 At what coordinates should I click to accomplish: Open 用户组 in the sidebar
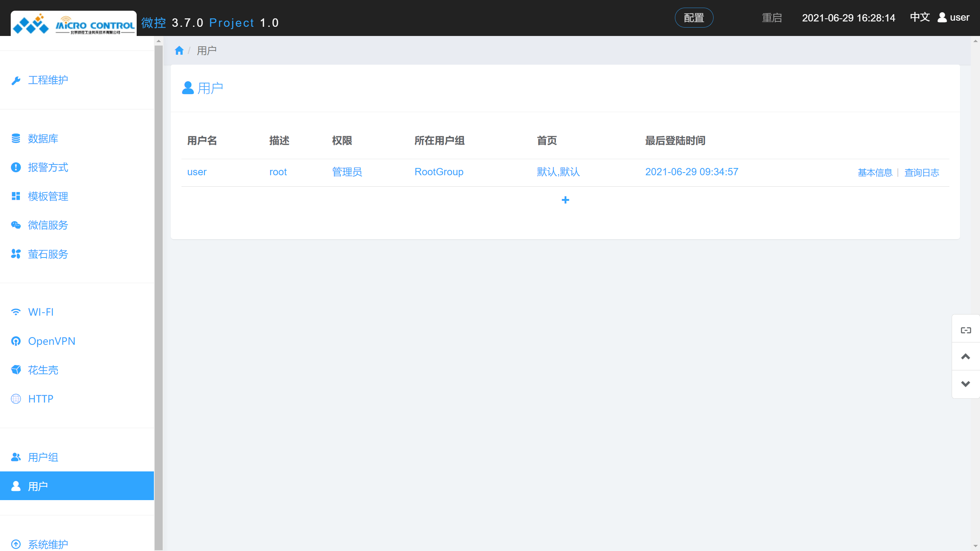tap(43, 457)
